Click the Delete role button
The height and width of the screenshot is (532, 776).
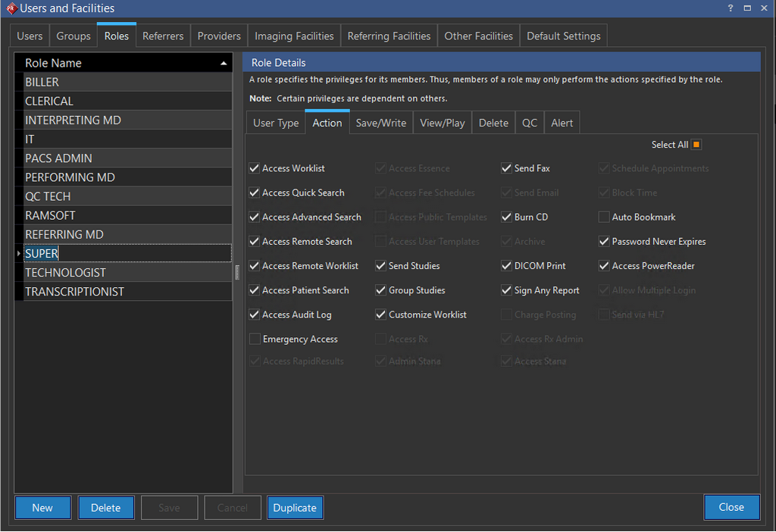pyautogui.click(x=106, y=508)
